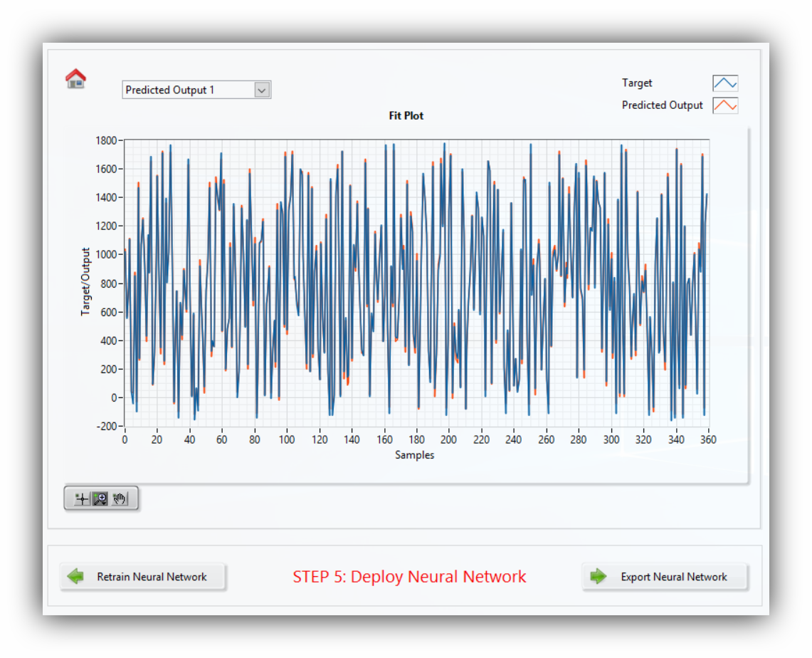Click the red Home icon

tap(75, 78)
